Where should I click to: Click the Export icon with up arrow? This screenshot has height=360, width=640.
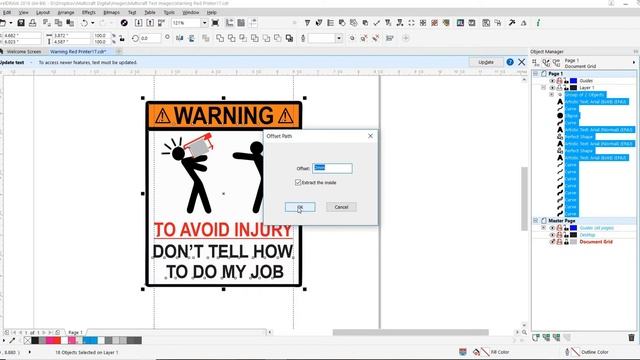pos(150,23)
